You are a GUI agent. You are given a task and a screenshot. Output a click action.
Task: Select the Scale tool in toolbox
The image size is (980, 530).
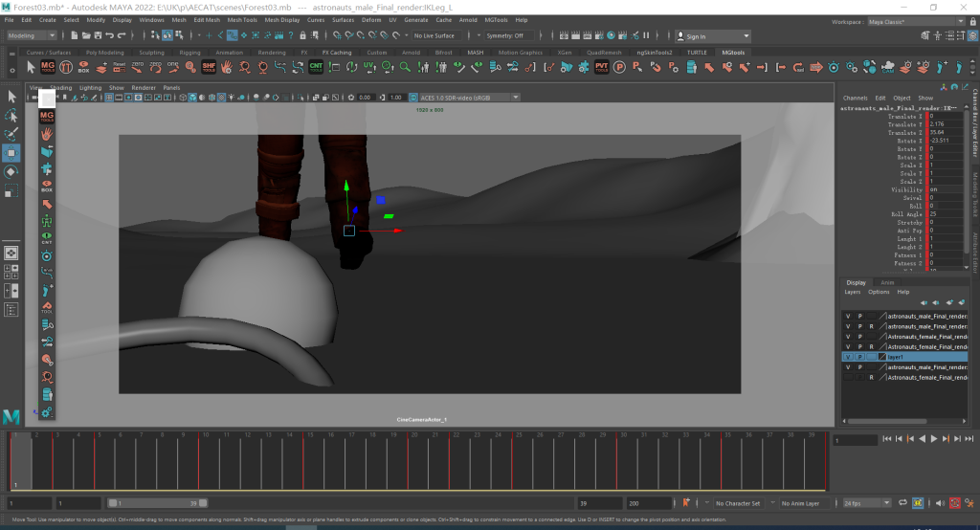11,190
